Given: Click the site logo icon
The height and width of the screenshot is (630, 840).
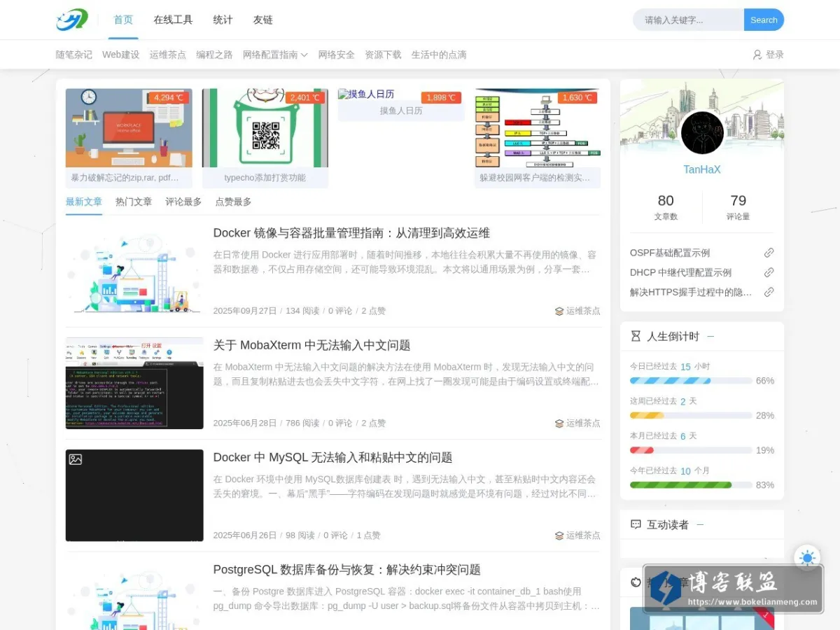Looking at the screenshot, I should pyautogui.click(x=72, y=20).
